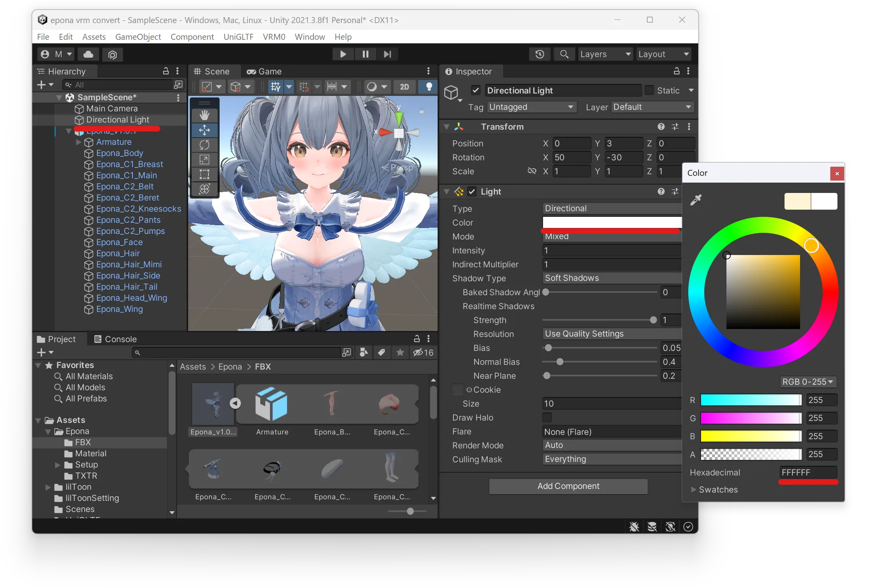
Task: Open the Transform component help
Action: click(x=661, y=127)
